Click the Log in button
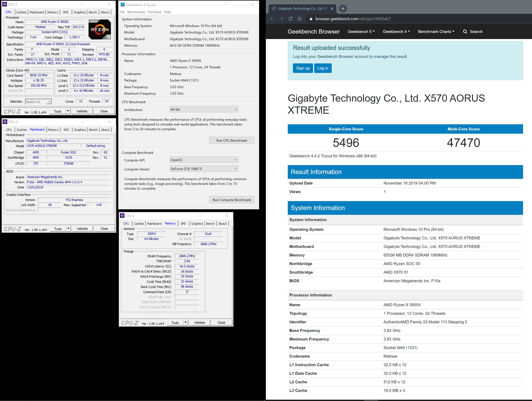 (x=323, y=68)
